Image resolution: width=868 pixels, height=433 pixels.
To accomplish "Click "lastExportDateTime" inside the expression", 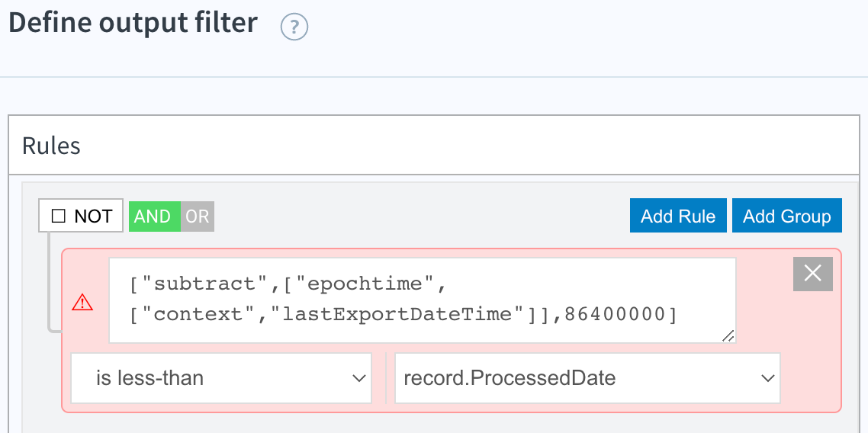I will coord(403,314).
